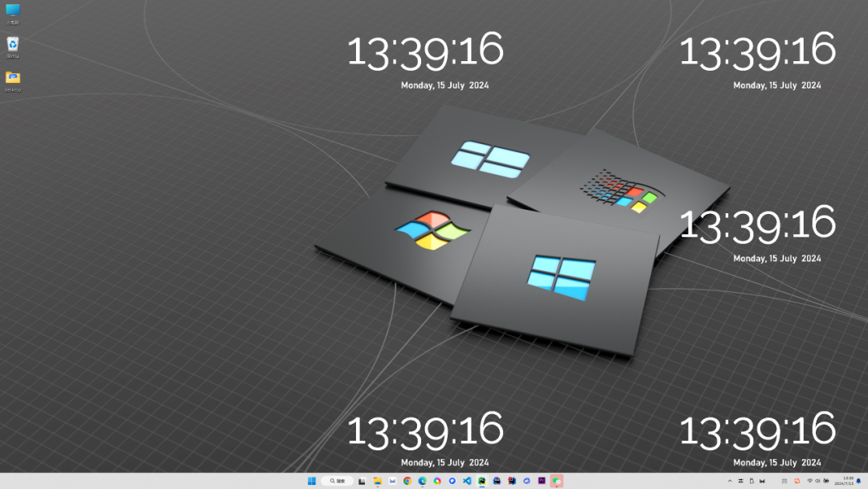Open Microsoft Edge from the taskbar

(423, 481)
